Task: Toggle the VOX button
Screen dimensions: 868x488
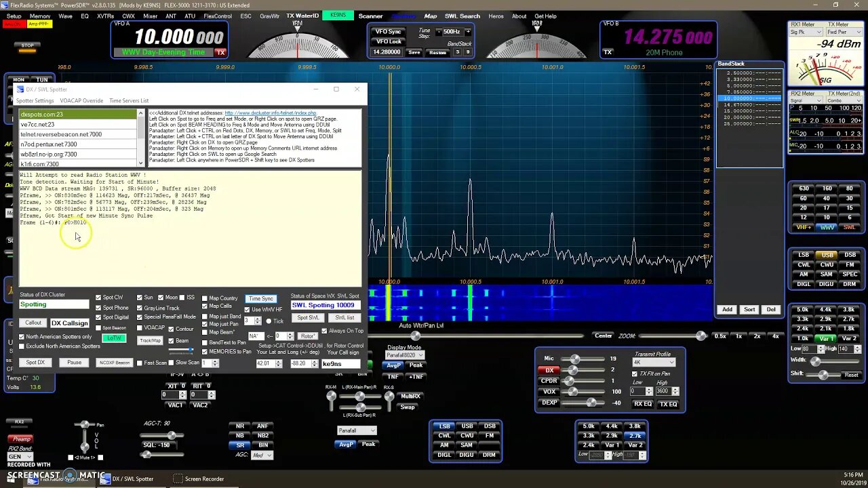Action: click(x=549, y=392)
